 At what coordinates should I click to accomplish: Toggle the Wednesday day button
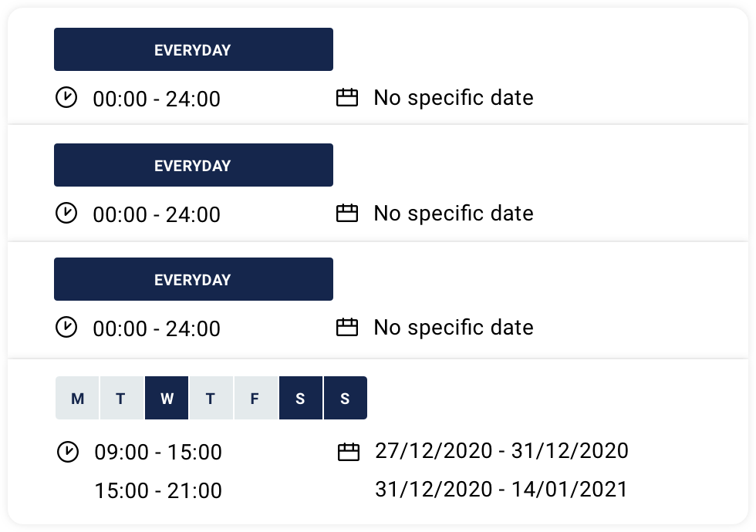[167, 399]
